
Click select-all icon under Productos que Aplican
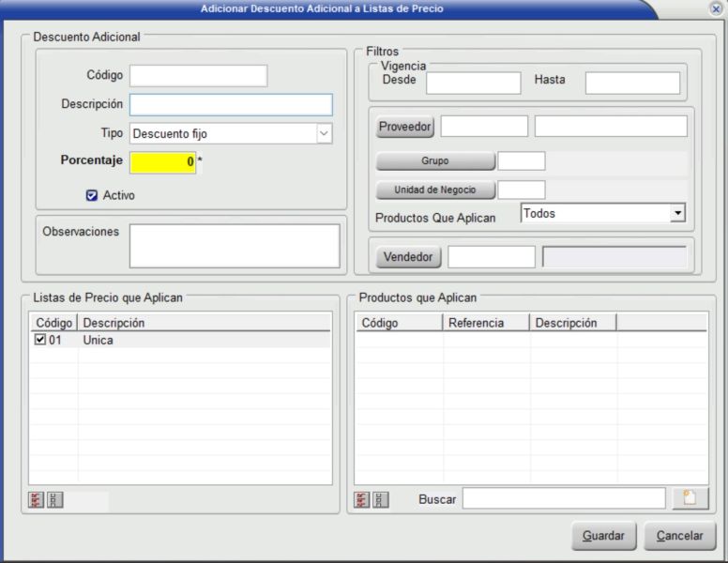(x=362, y=500)
